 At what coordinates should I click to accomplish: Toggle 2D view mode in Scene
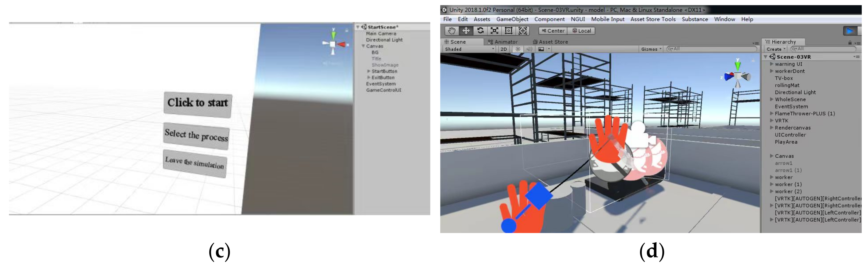[503, 49]
